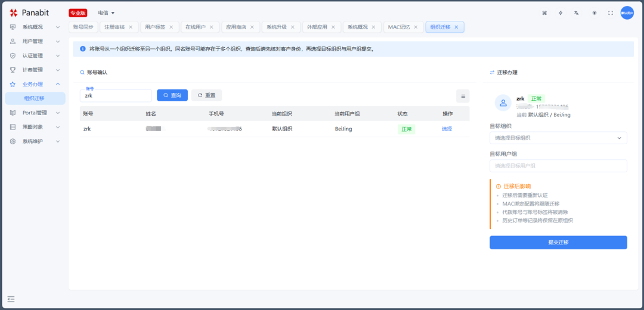Expand the 策略对象 menu chevron
644x310 pixels.
[57, 127]
